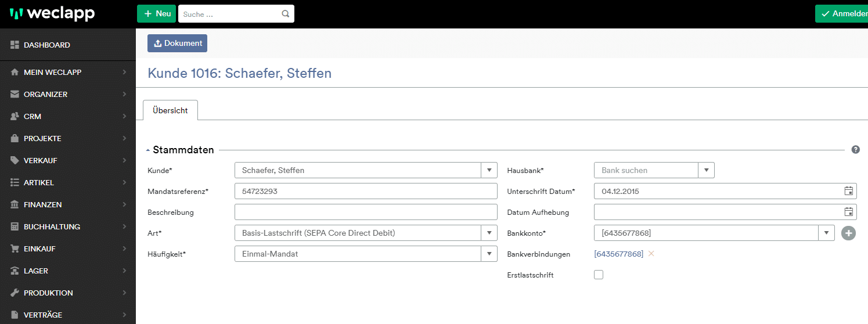Click the Anmelden button
This screenshot has height=324, width=868.
click(841, 14)
